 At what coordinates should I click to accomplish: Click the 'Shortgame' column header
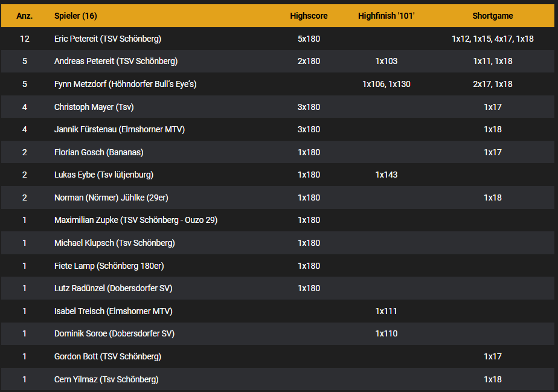[x=492, y=16]
